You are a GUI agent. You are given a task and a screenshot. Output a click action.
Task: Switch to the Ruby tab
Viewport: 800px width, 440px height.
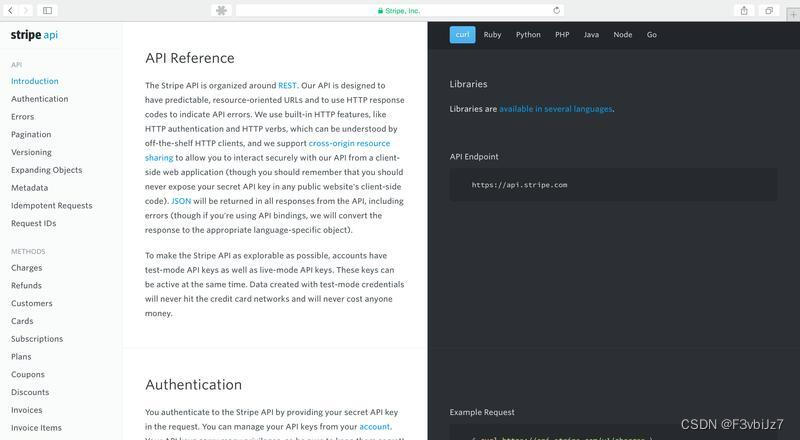tap(492, 35)
